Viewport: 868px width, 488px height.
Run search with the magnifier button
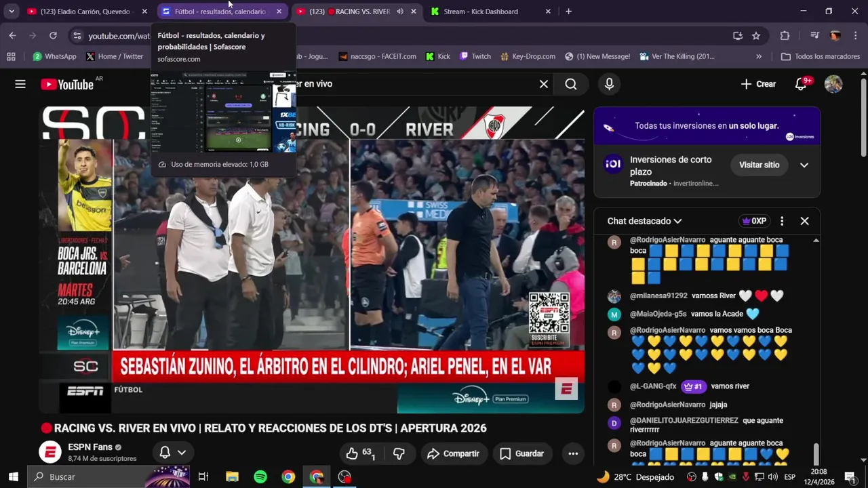point(571,84)
